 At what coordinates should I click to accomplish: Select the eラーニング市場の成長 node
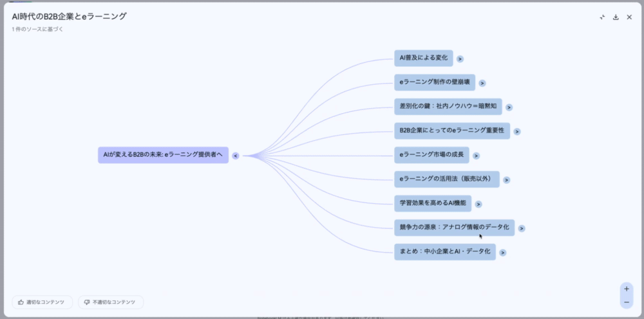pyautogui.click(x=431, y=155)
